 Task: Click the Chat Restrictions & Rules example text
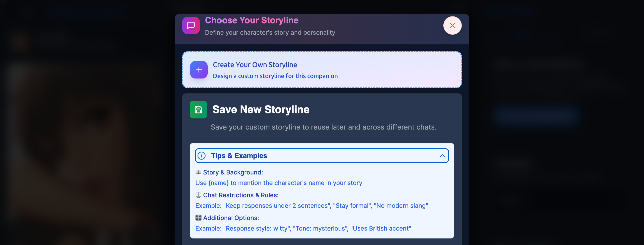pyautogui.click(x=312, y=206)
